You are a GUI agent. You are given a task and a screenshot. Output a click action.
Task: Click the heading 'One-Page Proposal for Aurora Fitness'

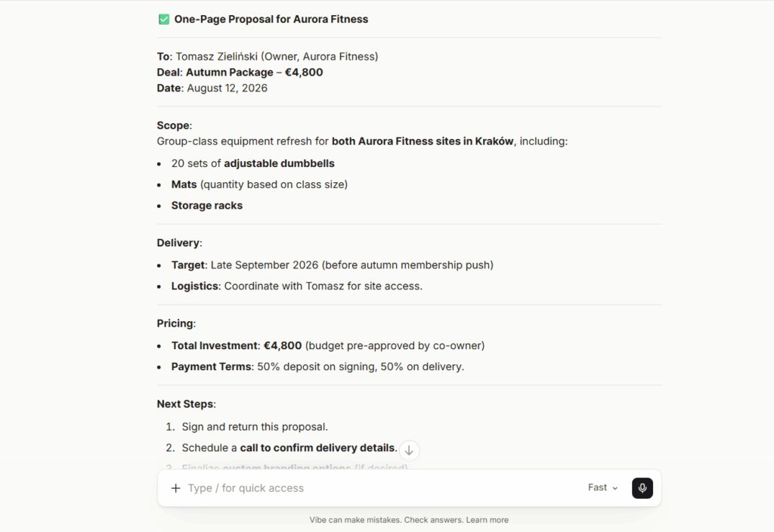point(271,19)
